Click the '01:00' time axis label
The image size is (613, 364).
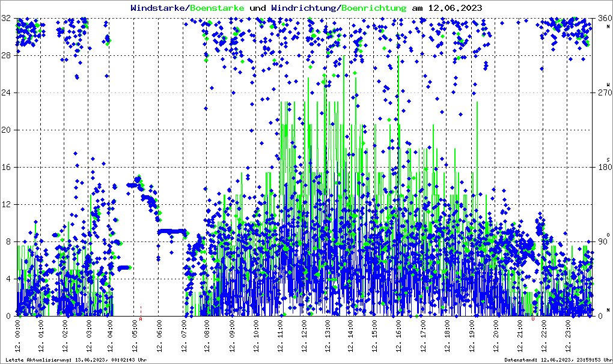tap(41, 330)
